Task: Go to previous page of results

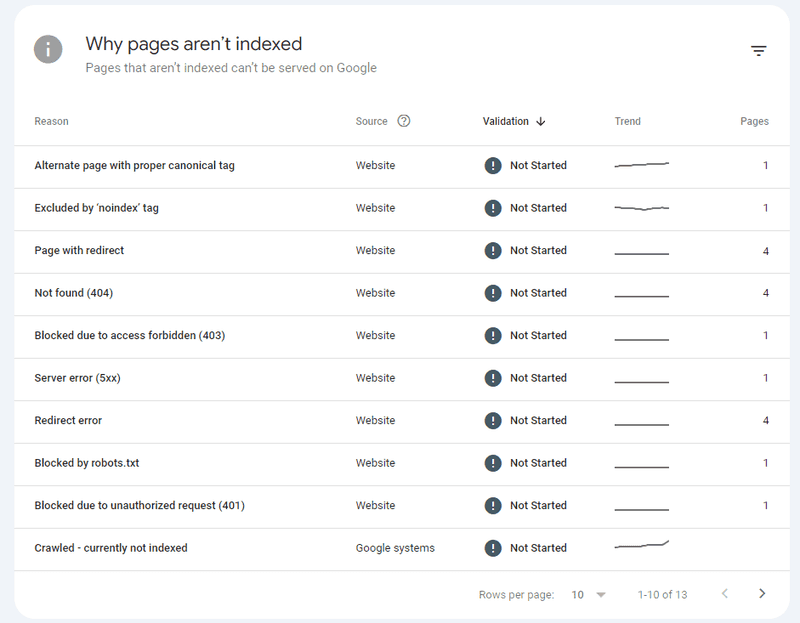Action: coord(724,593)
